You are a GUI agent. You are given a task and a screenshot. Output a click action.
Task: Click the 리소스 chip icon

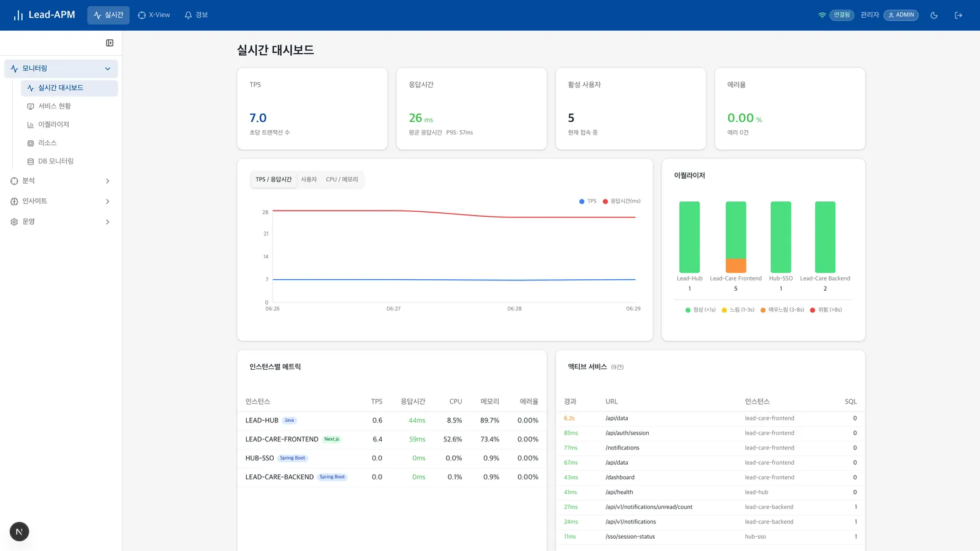tap(31, 143)
